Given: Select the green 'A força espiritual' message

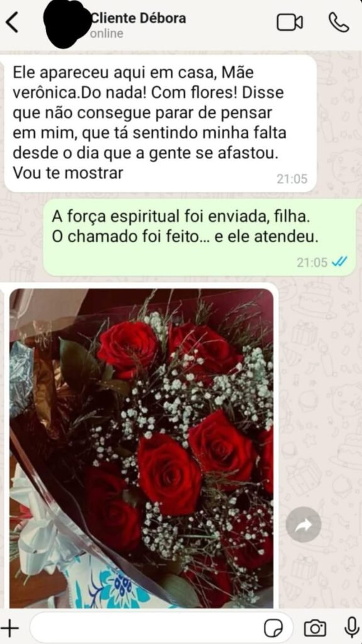Looking at the screenshot, I should [199, 237].
